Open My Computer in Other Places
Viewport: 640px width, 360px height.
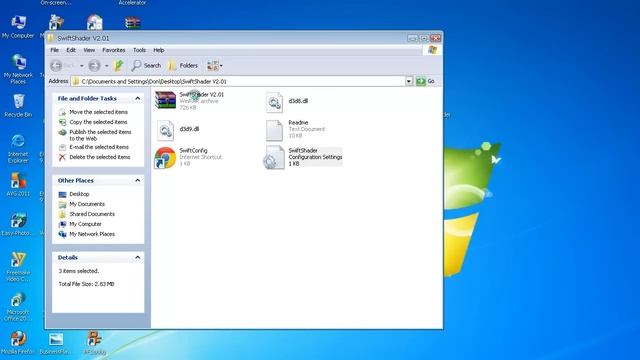[x=85, y=224]
